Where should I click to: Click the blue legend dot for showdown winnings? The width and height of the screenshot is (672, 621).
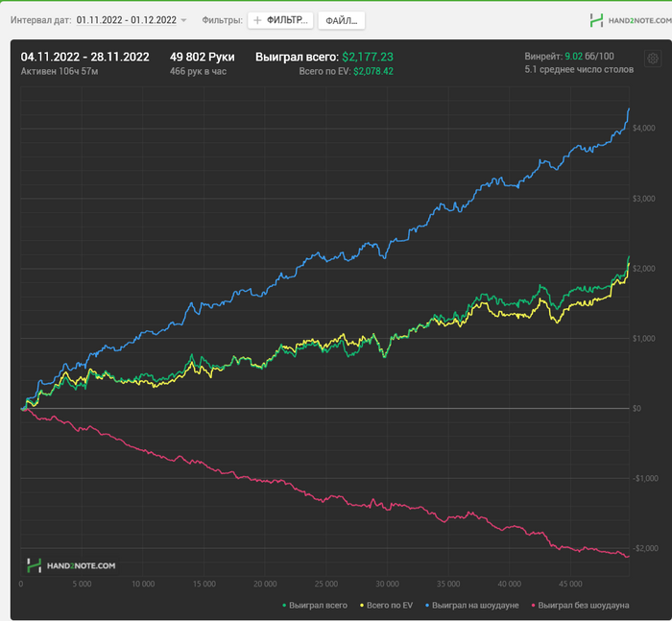tap(427, 606)
